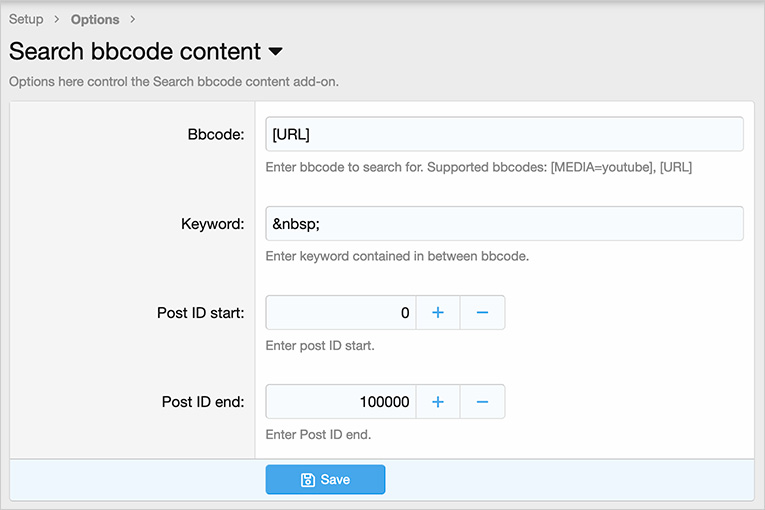Click the Bbcode field label

tap(215, 134)
